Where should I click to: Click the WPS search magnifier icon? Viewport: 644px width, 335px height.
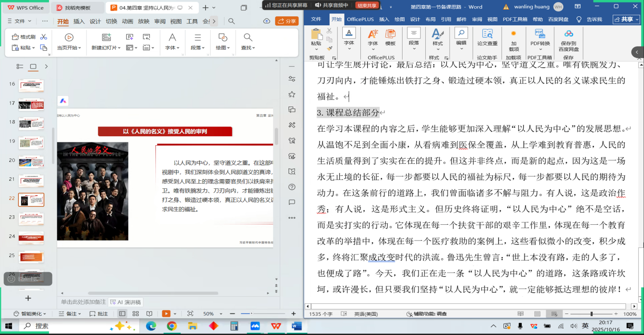click(x=231, y=21)
